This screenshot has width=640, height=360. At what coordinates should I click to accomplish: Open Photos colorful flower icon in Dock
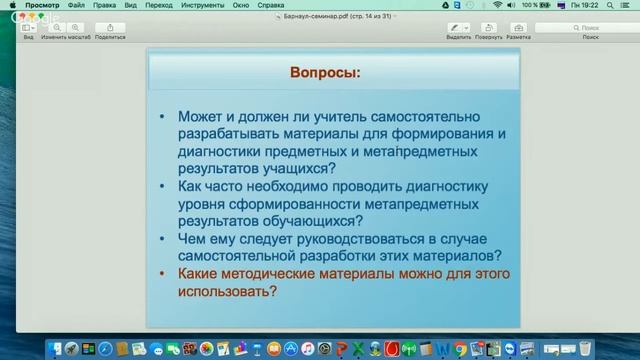click(x=207, y=349)
